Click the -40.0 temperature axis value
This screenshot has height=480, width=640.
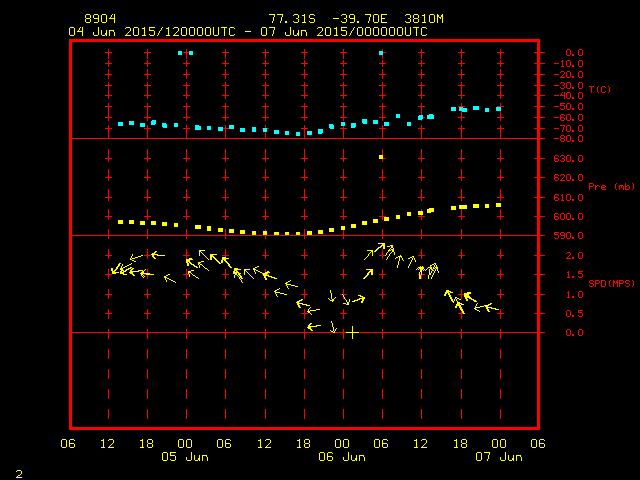569,96
